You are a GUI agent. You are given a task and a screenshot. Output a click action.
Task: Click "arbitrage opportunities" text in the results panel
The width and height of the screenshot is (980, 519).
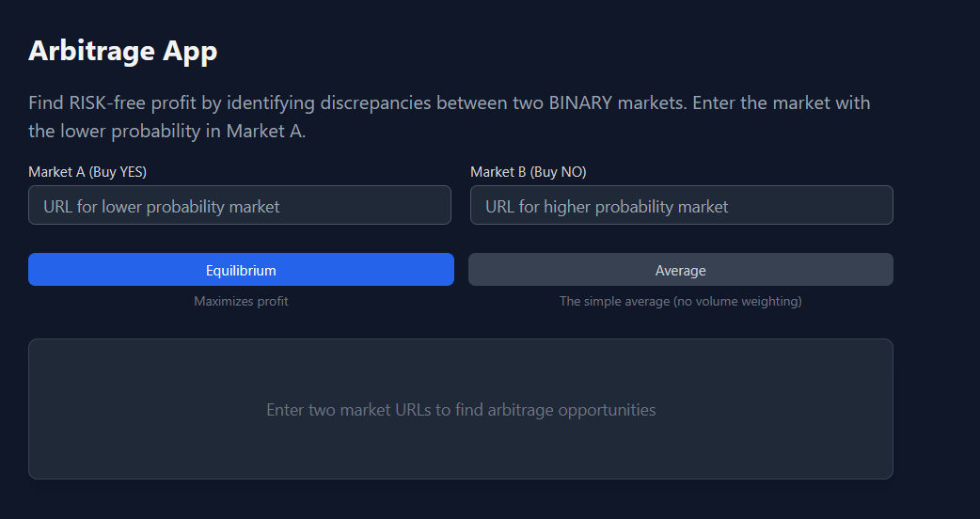tap(571, 410)
